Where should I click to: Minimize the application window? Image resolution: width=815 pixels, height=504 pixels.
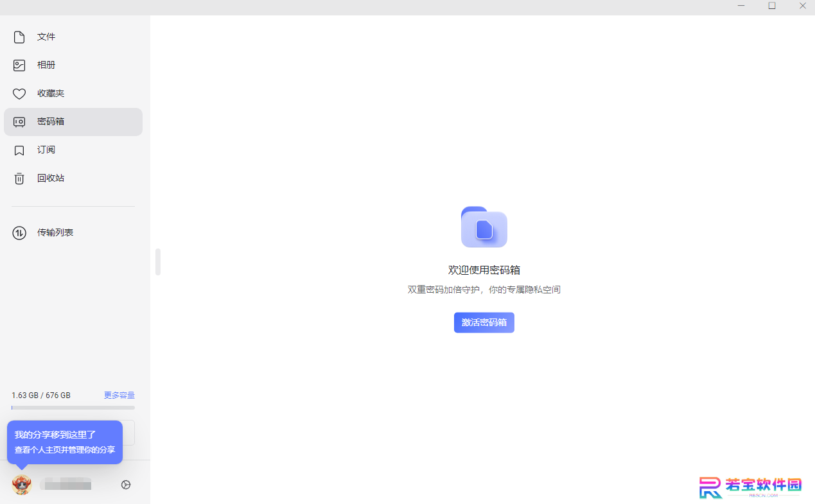pos(741,6)
